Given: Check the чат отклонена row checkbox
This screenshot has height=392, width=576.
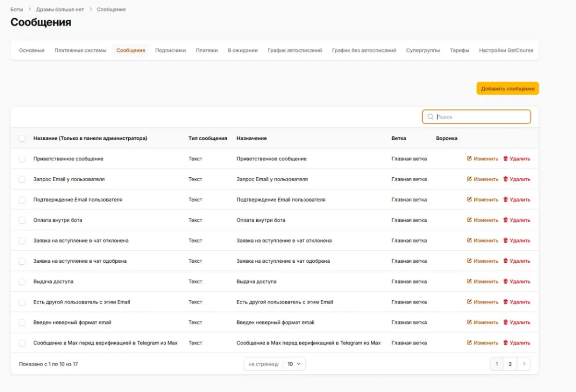Looking at the screenshot, I should pos(22,241).
